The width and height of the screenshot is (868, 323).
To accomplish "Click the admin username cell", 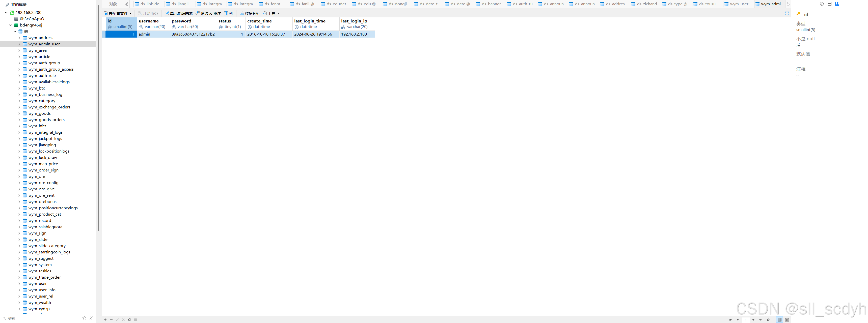I will pos(153,34).
